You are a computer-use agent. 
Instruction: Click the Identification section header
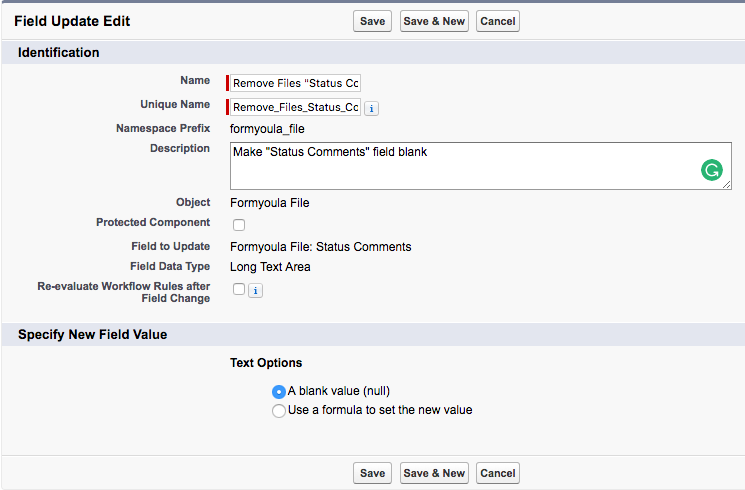click(x=59, y=52)
